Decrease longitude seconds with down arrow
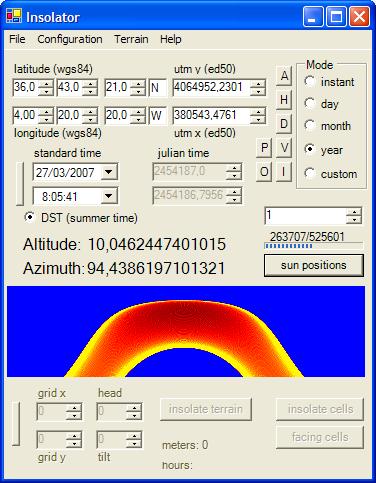 click(138, 120)
